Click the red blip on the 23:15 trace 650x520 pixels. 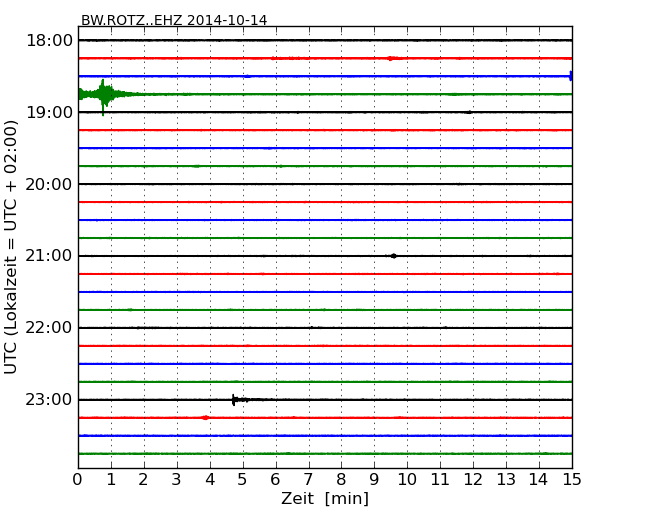pos(205,418)
